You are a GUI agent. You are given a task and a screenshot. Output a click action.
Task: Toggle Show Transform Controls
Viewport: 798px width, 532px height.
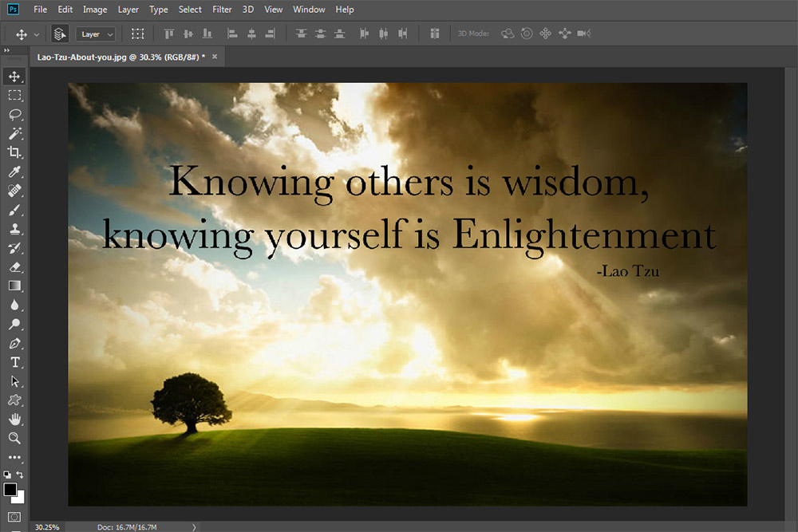coord(137,33)
